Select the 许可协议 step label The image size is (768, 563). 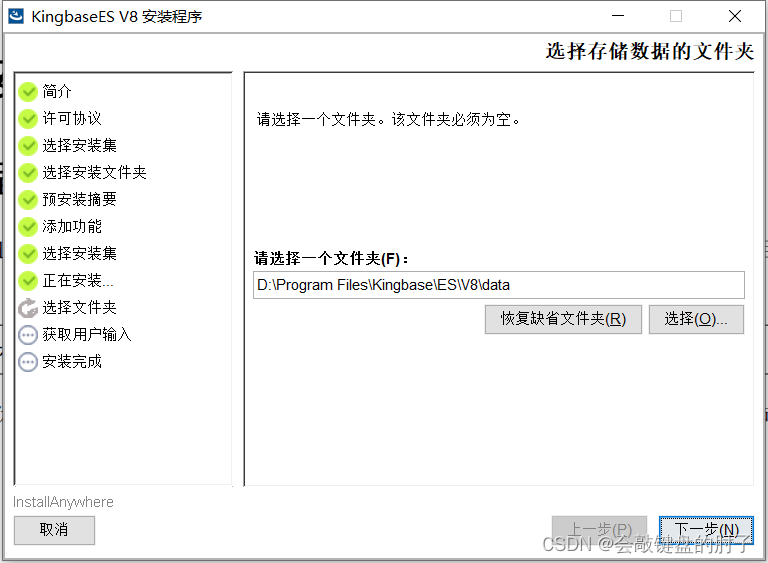(x=72, y=119)
